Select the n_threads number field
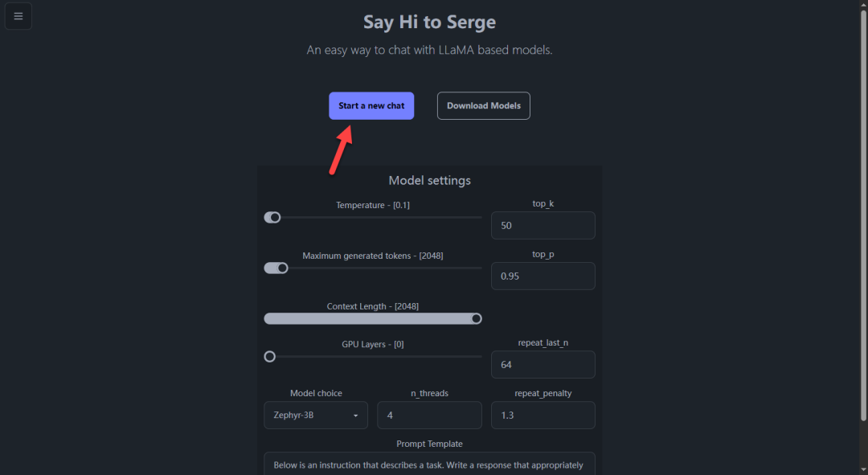This screenshot has height=475, width=868. coord(429,416)
